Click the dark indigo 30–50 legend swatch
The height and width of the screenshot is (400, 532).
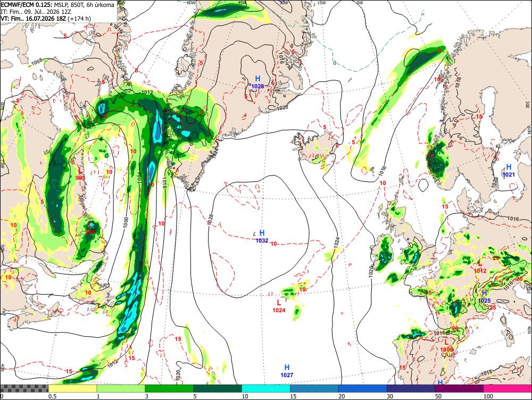point(411,388)
